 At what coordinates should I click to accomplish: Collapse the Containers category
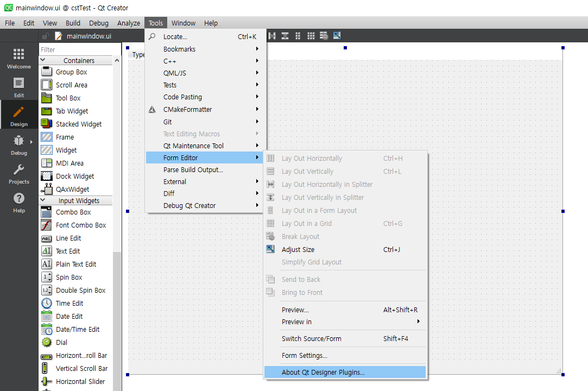43,60
